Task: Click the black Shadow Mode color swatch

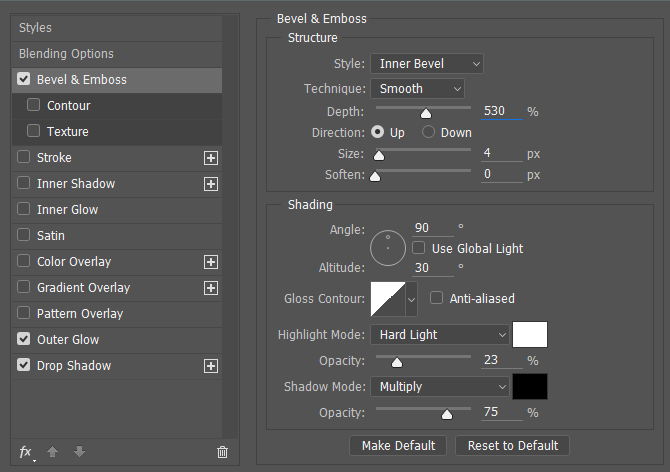Action: [x=530, y=387]
